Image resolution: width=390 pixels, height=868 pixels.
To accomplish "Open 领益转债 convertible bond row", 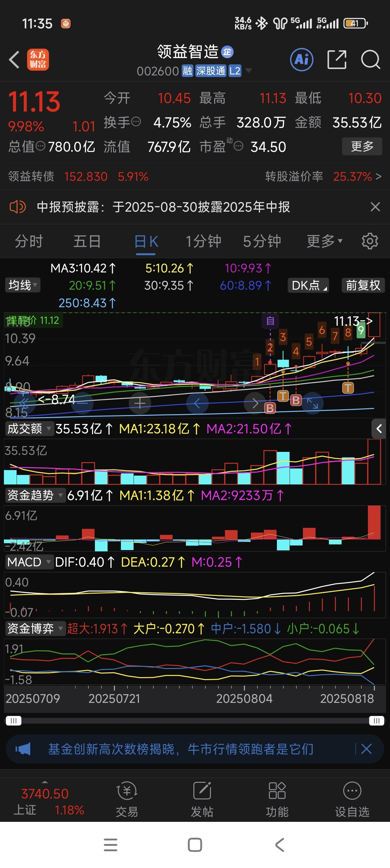I will [x=78, y=176].
